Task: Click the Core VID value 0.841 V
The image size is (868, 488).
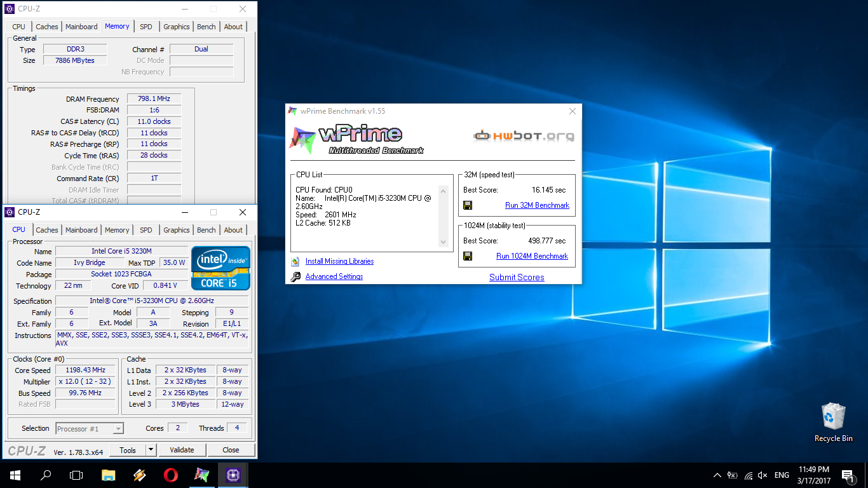Action: [165, 286]
